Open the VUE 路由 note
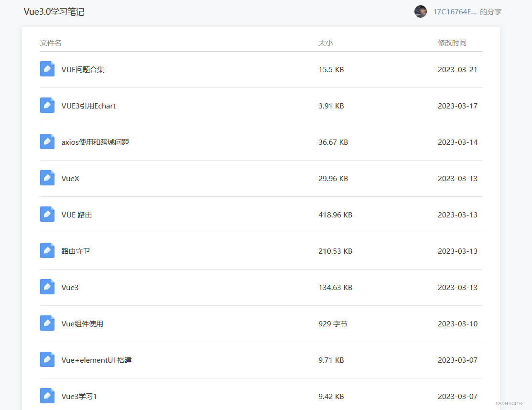 pyautogui.click(x=76, y=215)
